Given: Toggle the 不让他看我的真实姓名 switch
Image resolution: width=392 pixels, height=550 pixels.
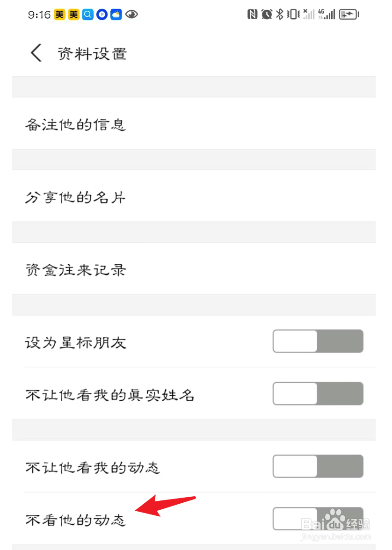Looking at the screenshot, I should click(x=318, y=393).
